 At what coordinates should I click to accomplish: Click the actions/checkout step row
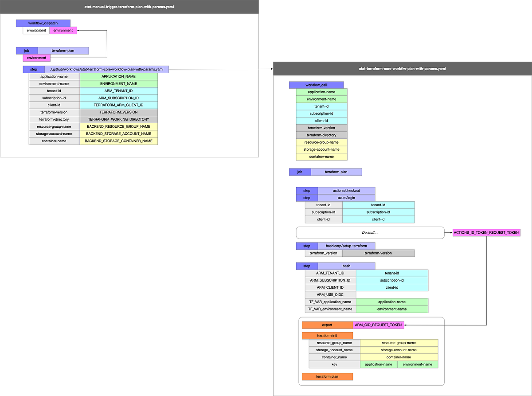[x=346, y=190]
